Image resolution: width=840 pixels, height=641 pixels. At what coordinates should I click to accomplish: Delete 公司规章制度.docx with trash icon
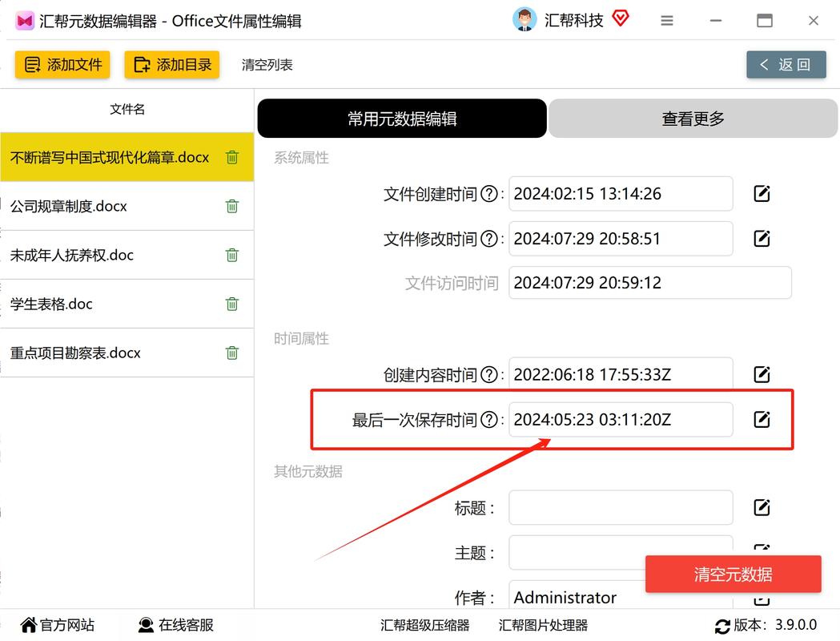point(232,206)
